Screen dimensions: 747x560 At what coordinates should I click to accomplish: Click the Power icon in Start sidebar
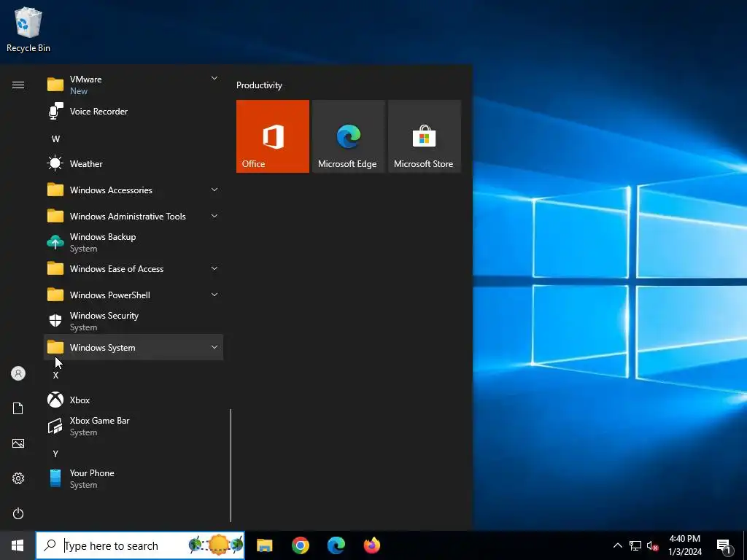pos(18,513)
